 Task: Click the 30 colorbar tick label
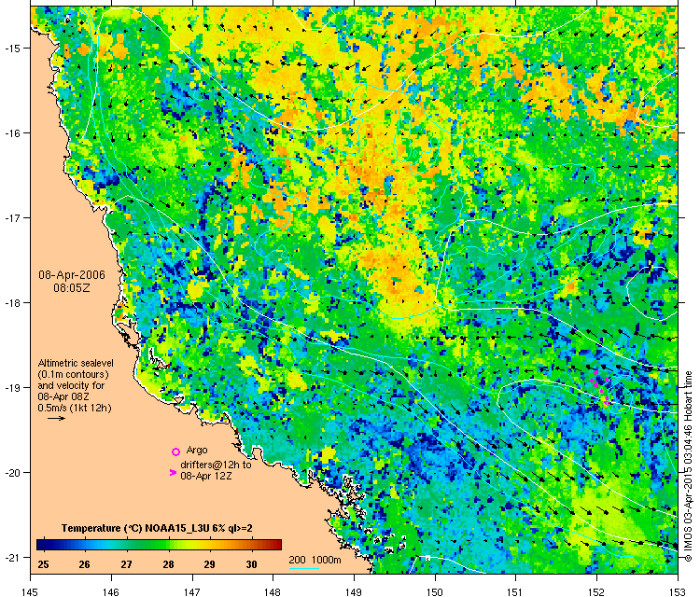(251, 564)
